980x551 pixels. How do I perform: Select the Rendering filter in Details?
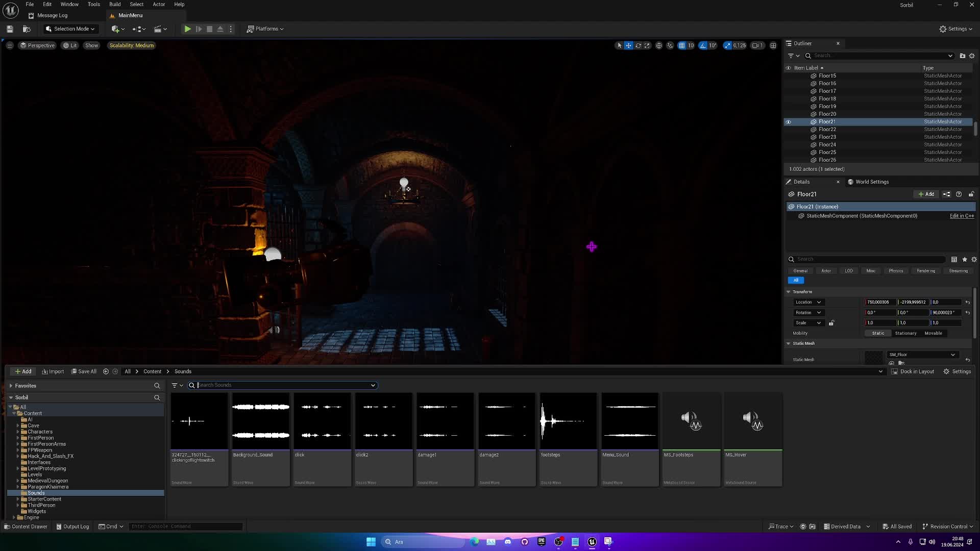click(x=926, y=271)
